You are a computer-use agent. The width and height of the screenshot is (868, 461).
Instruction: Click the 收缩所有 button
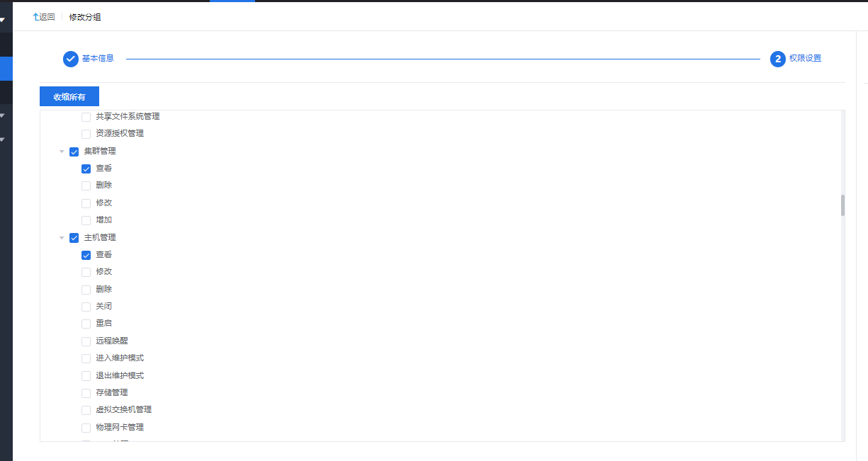point(69,97)
